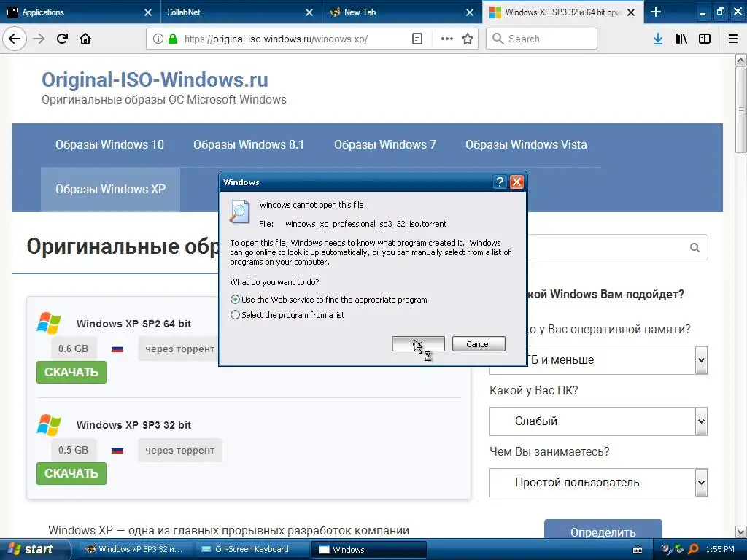The image size is (747, 560).
Task: Open the Слабый PC type dropdown
Action: (598, 421)
